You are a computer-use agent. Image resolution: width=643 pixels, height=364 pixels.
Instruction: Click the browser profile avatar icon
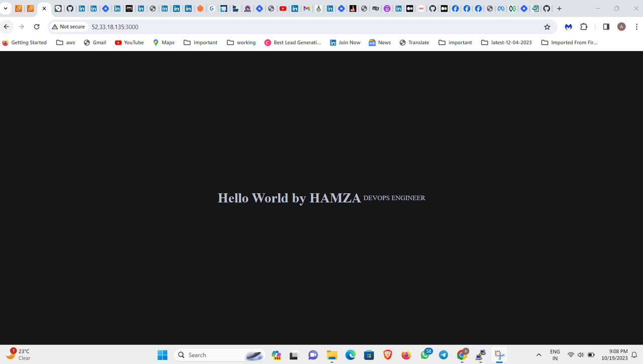(621, 27)
